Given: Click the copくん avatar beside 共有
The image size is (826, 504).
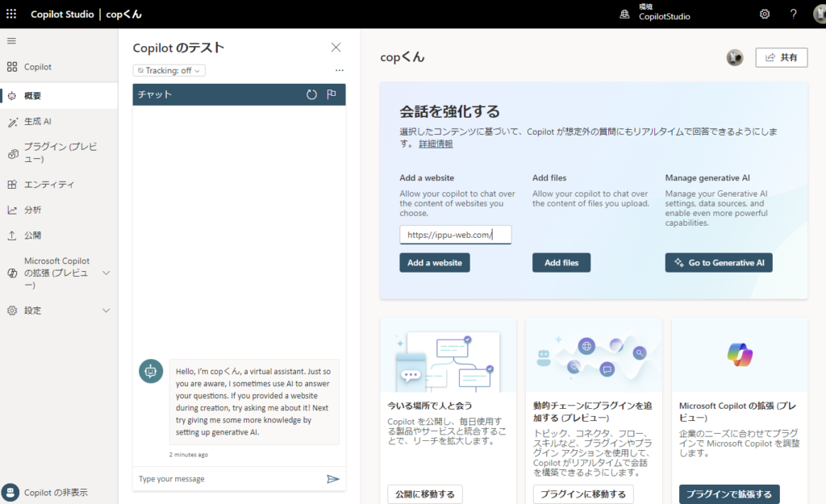Looking at the screenshot, I should pyautogui.click(x=734, y=57).
